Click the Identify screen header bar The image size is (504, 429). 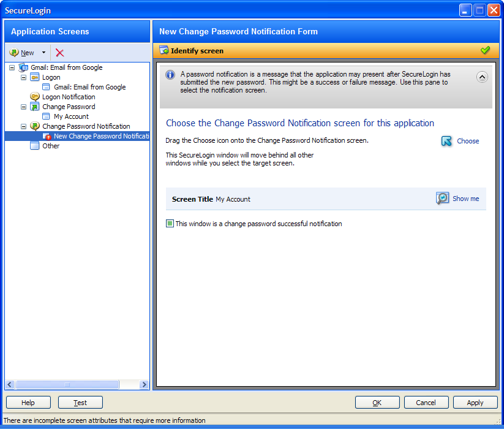coord(326,51)
